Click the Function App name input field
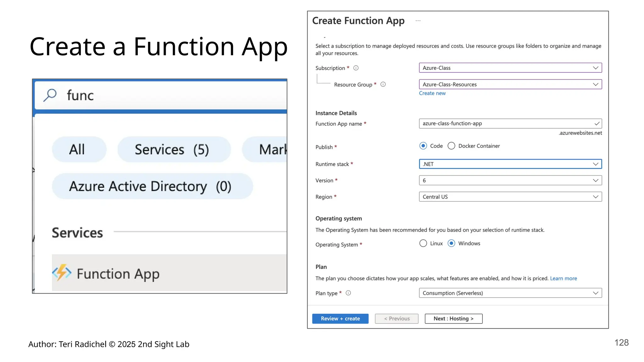The width and height of the screenshot is (644, 362). click(510, 123)
